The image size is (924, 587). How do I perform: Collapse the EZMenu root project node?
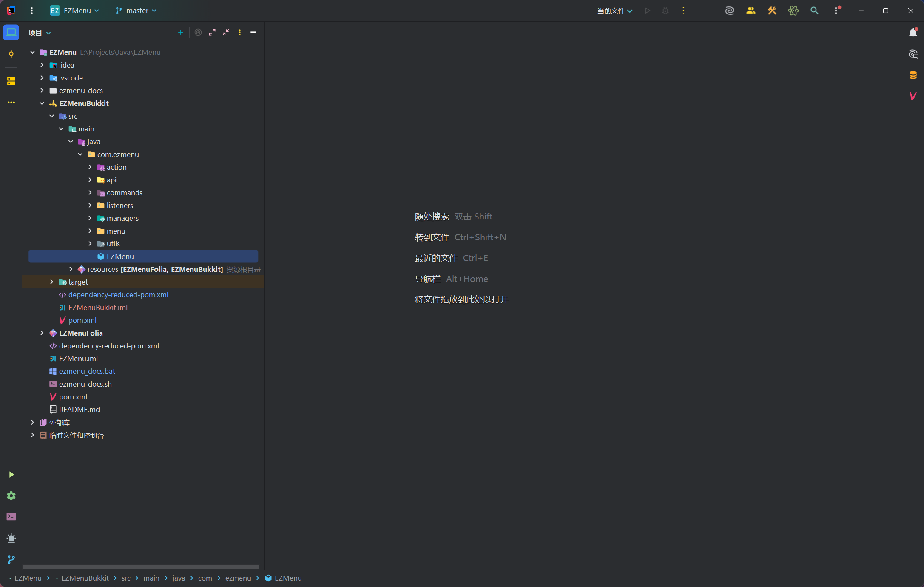click(32, 52)
